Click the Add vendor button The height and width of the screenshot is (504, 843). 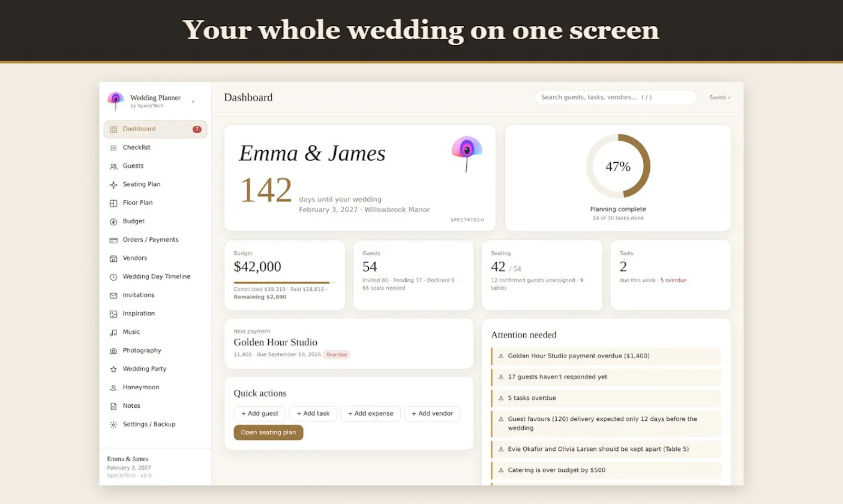click(433, 413)
